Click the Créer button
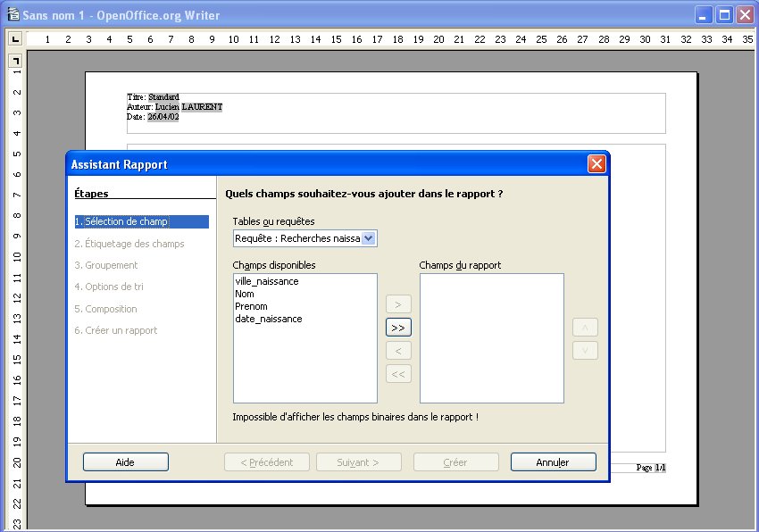Viewport: 759px width, 532px height. [x=456, y=462]
